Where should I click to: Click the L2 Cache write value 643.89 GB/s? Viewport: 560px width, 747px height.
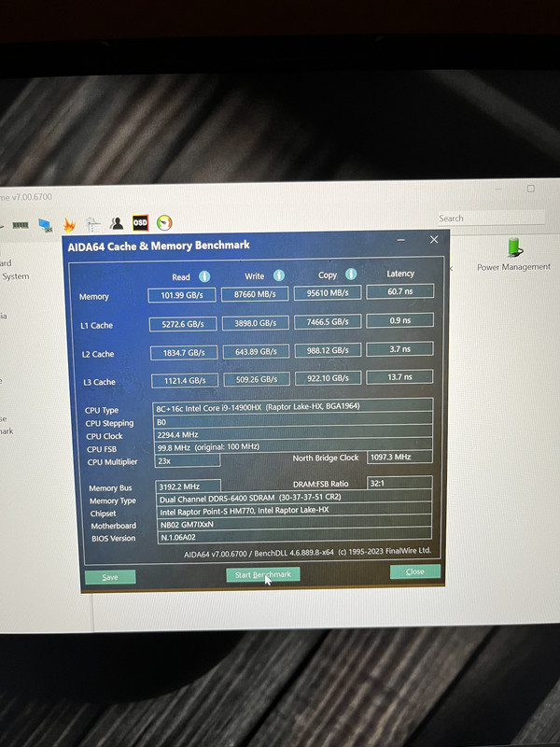click(x=256, y=352)
